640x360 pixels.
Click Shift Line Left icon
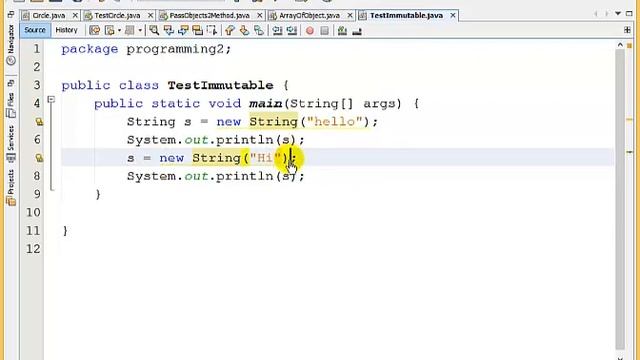[x=277, y=31]
